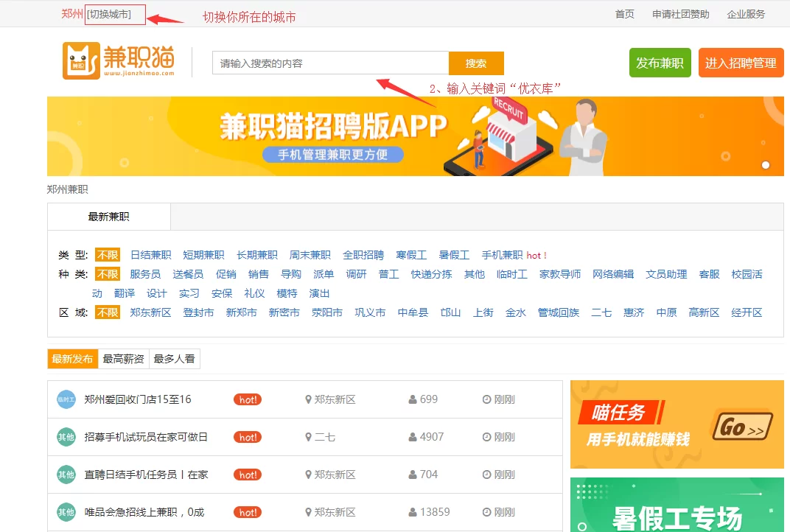790x532 pixels.
Task: Switch to the 最高薪资 tab
Action: (x=124, y=359)
